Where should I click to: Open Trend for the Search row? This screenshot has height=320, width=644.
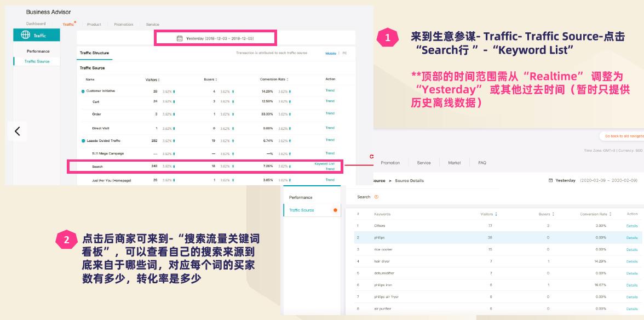click(x=330, y=169)
